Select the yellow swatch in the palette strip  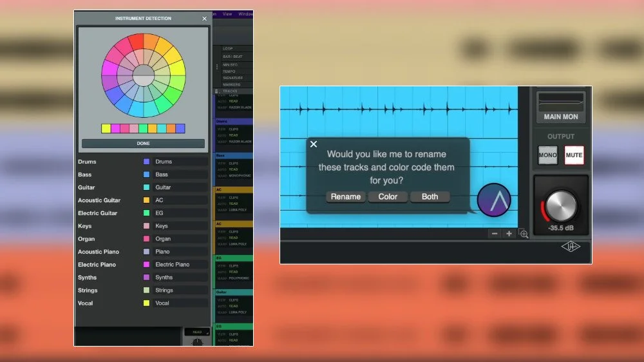106,129
